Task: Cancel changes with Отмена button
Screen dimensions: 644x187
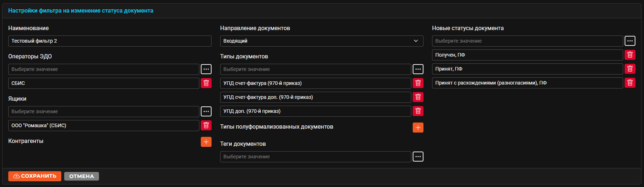Action: pos(81,176)
